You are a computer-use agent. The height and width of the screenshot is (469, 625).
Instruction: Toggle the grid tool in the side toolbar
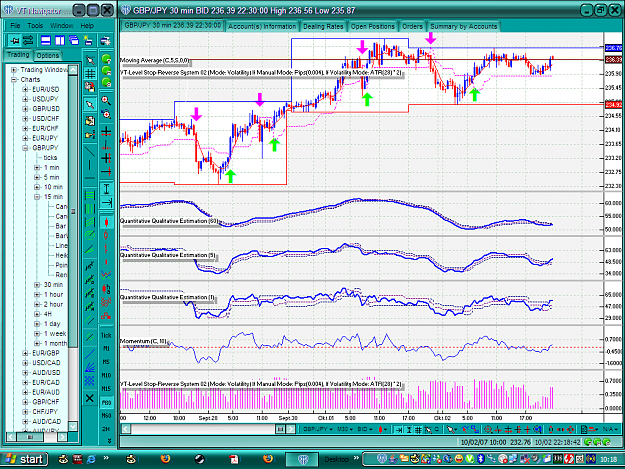coord(90,73)
